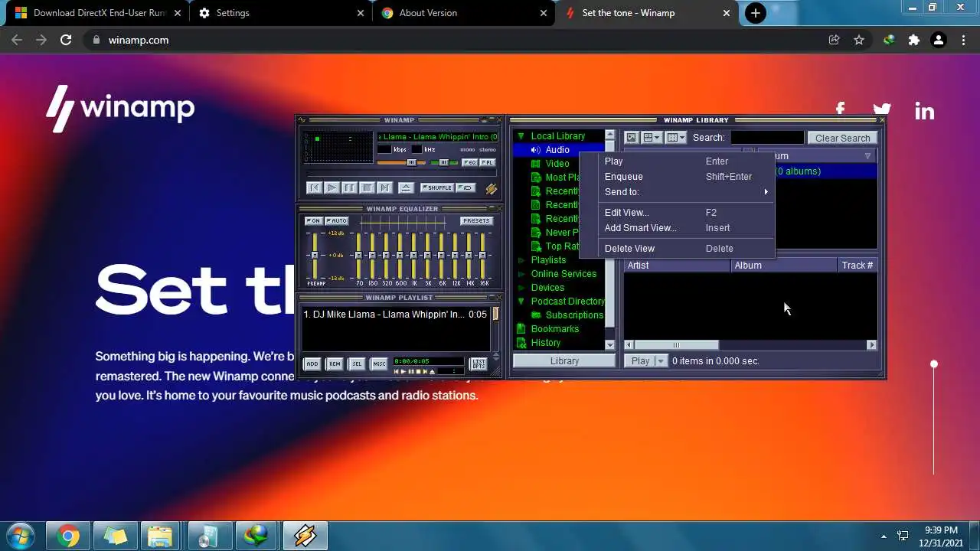
Task: Toggle the Repeat button beside Shuffle
Action: click(x=465, y=187)
